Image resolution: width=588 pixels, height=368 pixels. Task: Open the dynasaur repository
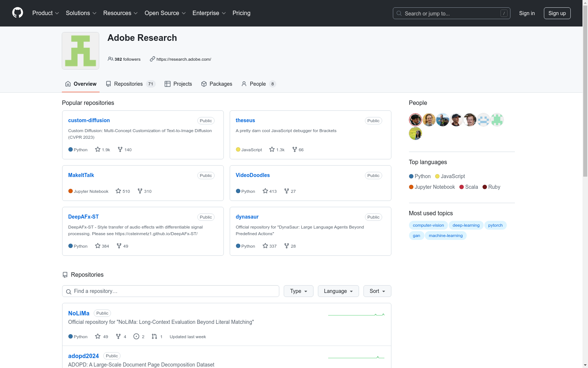[247, 217]
